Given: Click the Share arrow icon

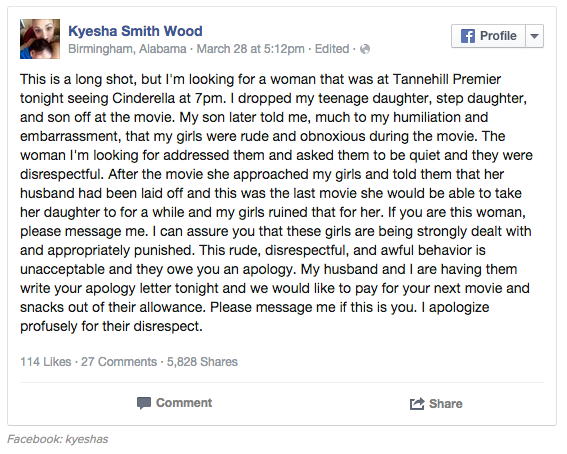Looking at the screenshot, I should click(x=417, y=403).
